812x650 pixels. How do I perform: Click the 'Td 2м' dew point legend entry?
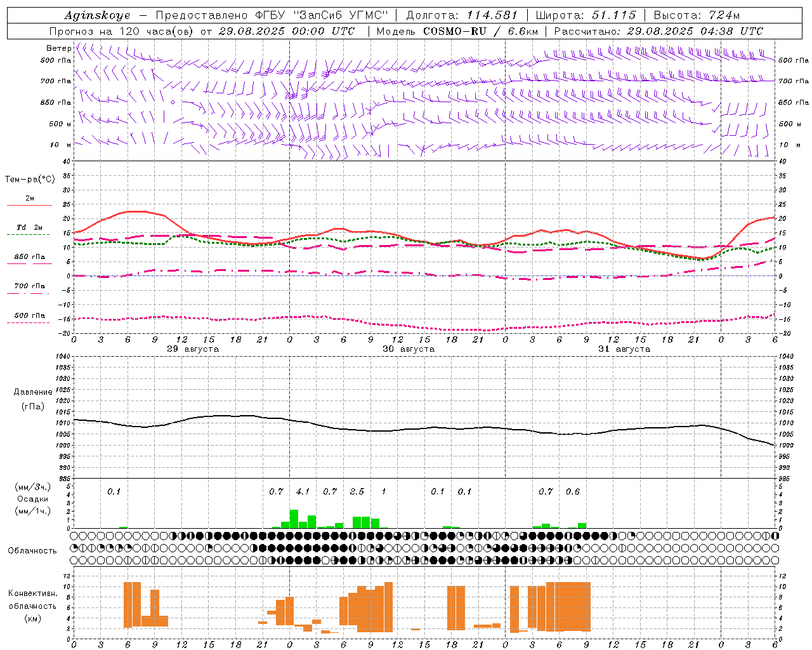click(29, 227)
